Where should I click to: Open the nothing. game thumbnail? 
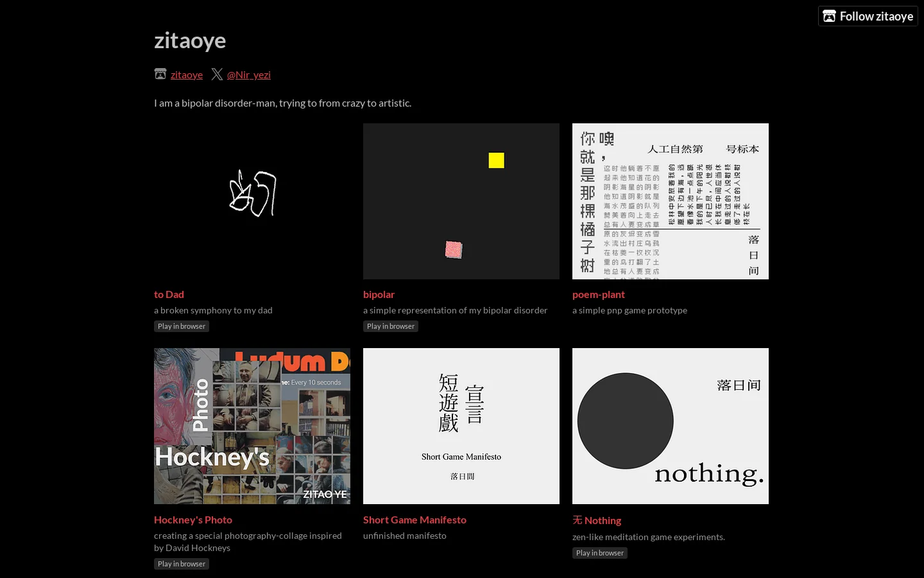(671, 426)
